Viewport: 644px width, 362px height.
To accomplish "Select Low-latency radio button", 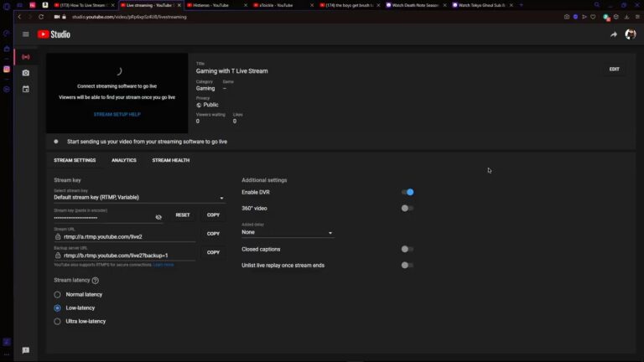I will coord(57,308).
